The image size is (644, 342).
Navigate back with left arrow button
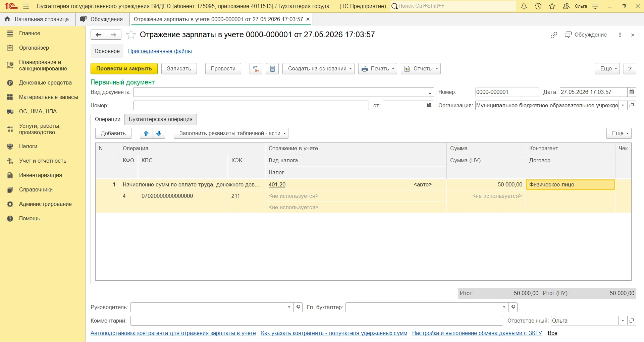click(98, 35)
